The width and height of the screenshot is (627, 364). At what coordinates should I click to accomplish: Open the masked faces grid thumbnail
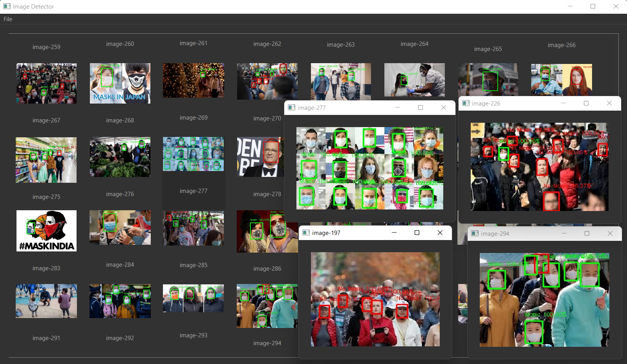click(194, 154)
